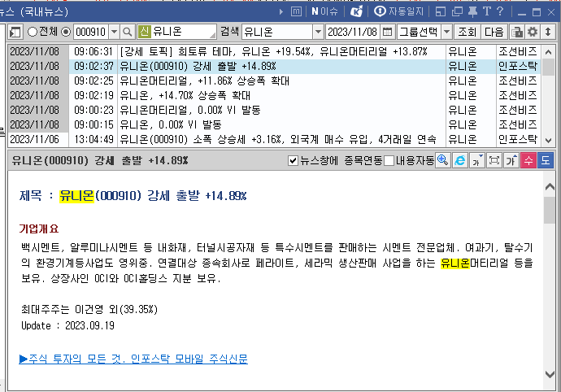Select the 전체 radio button
The image size is (561, 392).
[x=33, y=32]
